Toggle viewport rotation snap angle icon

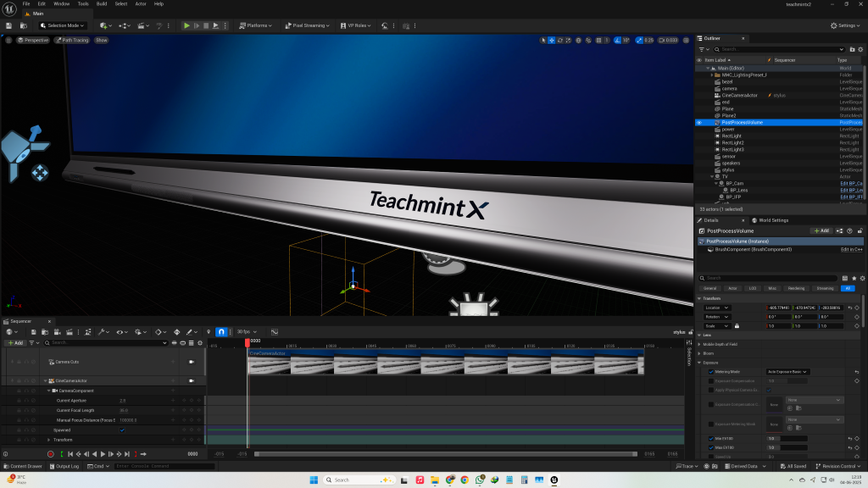pyautogui.click(x=617, y=41)
